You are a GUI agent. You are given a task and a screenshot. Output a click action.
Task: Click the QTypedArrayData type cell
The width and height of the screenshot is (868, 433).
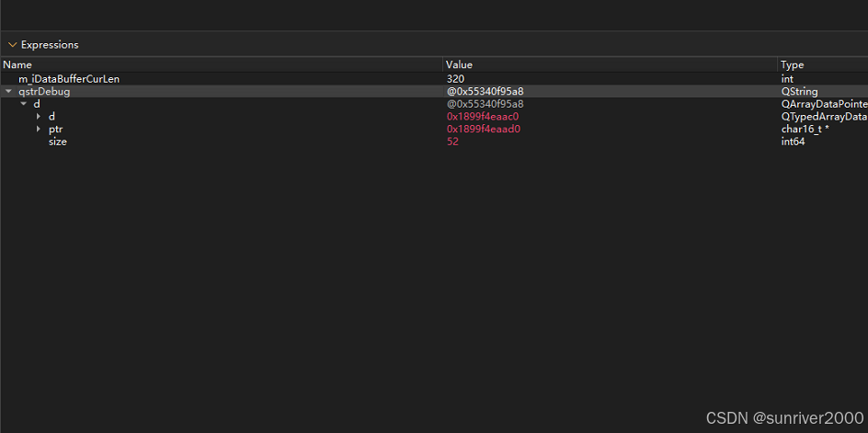824,116
